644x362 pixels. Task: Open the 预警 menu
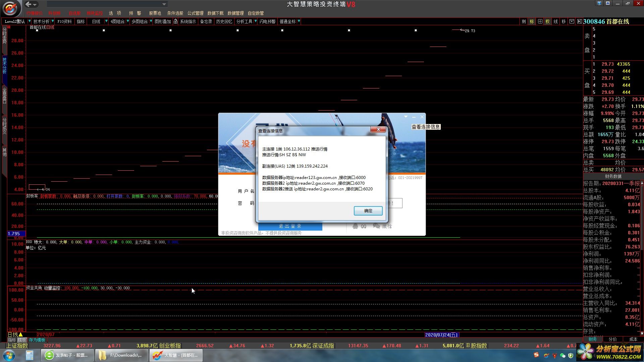(135, 13)
